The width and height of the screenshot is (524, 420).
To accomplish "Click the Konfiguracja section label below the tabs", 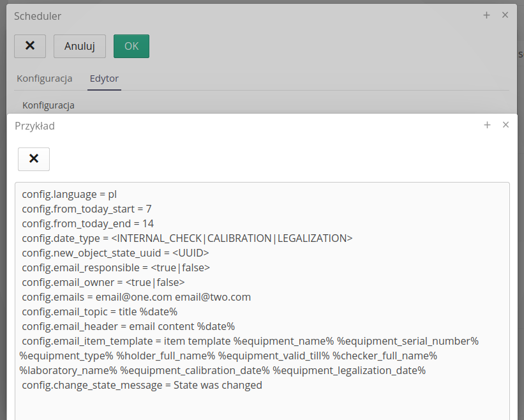I will [x=49, y=105].
